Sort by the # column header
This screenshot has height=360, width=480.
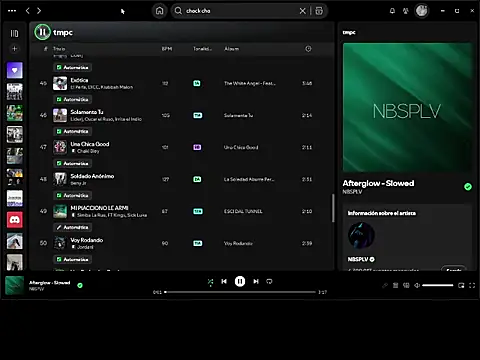[x=46, y=49]
